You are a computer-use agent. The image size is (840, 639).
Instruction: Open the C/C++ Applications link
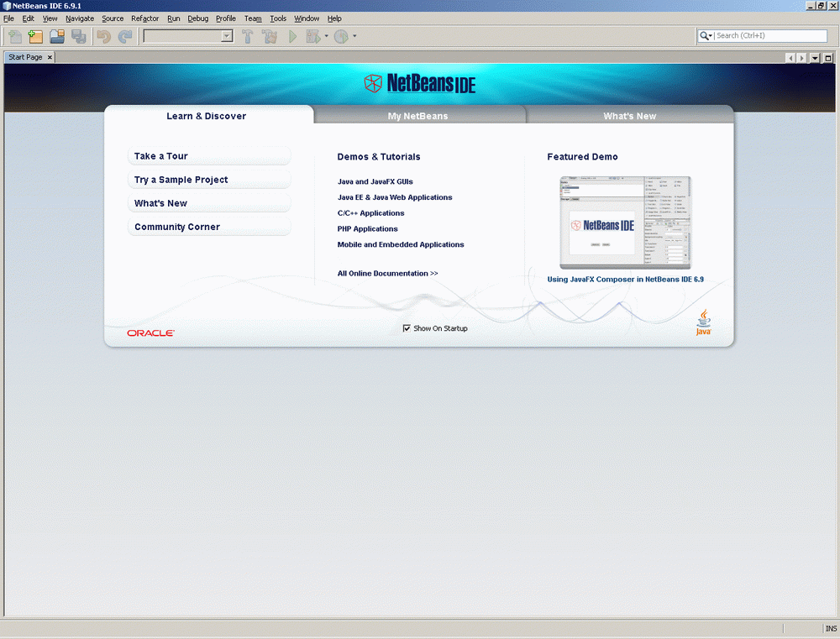point(370,212)
